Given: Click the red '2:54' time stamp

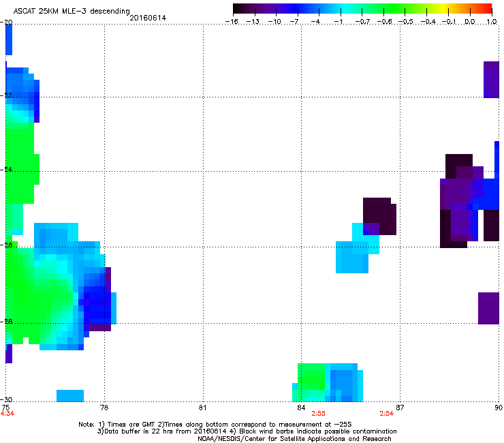Looking at the screenshot, I should click(386, 414).
